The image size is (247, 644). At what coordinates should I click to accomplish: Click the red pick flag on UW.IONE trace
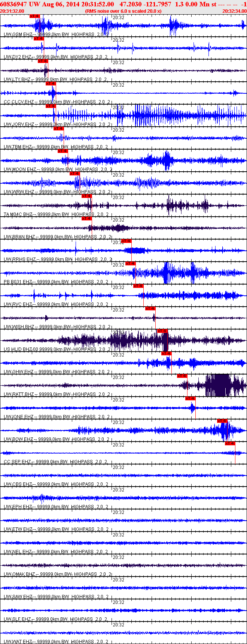(x=190, y=398)
